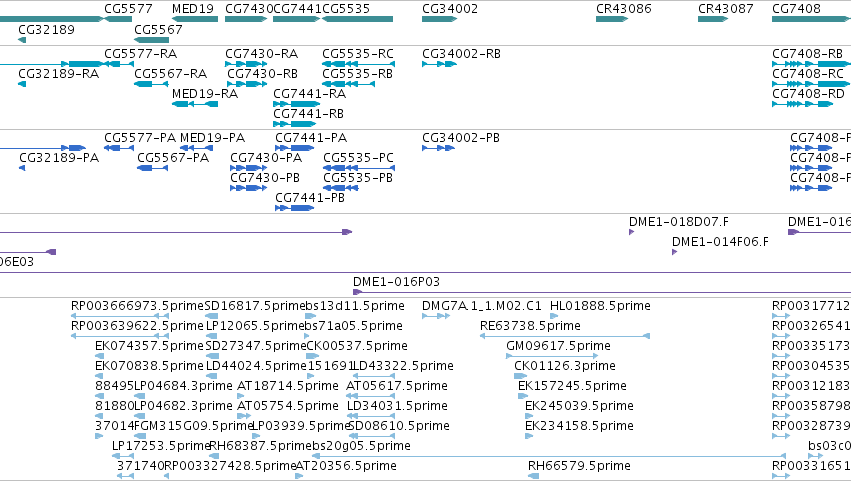Click EST label EK234158.5prime
851x481 pixels.
point(579,427)
